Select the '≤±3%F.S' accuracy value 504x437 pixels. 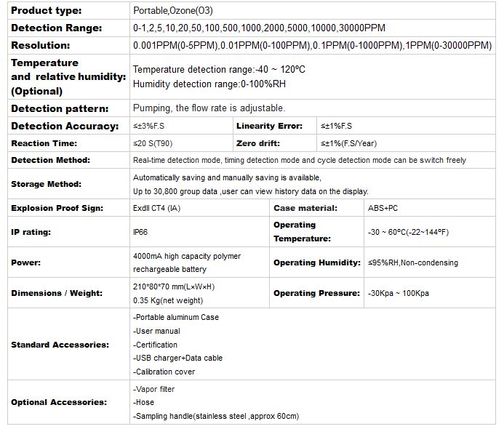[x=149, y=126]
